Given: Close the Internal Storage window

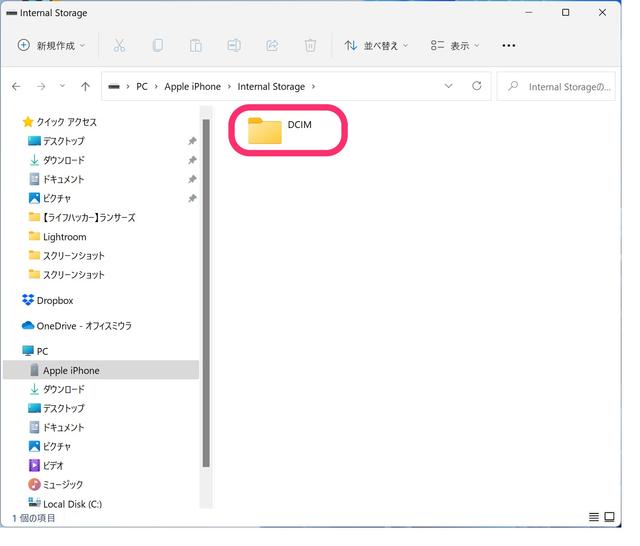Looking at the screenshot, I should point(602,13).
